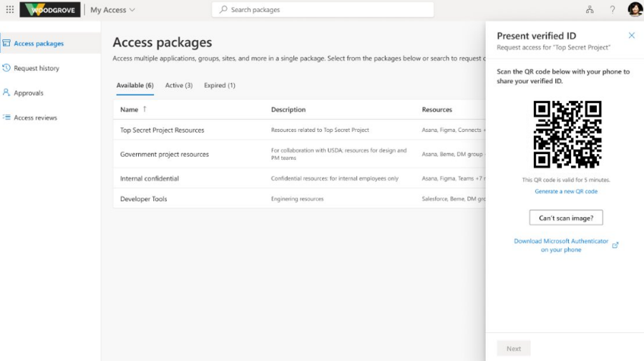Open the help question mark icon
The image size is (644, 361).
[x=613, y=10]
